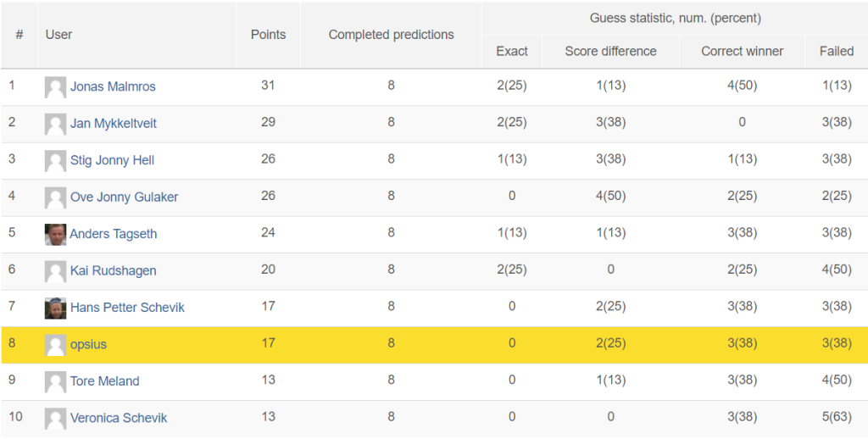Screen dimensions: 868x439
Task: Click the Completed predictions column header
Action: (x=392, y=35)
